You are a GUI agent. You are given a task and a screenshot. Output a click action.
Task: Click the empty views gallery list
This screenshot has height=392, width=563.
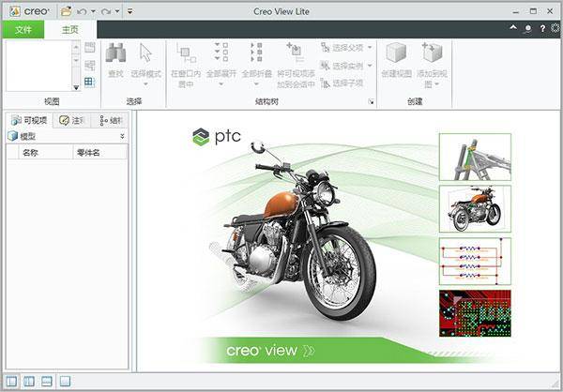38,66
